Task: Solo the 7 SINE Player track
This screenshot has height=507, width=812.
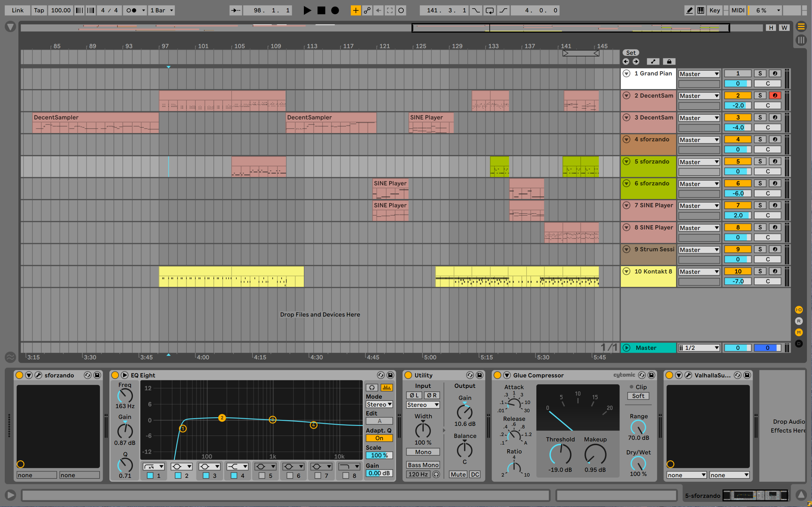Action: pos(760,205)
